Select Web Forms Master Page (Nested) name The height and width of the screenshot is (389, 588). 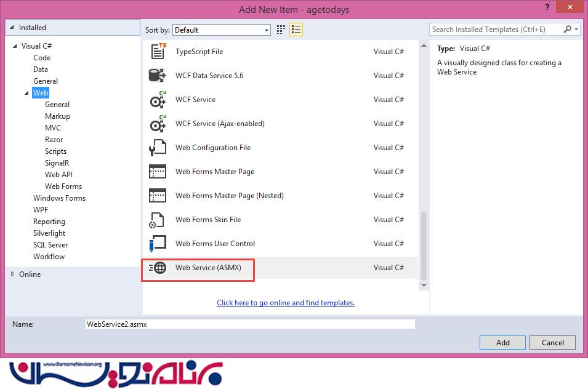point(230,196)
